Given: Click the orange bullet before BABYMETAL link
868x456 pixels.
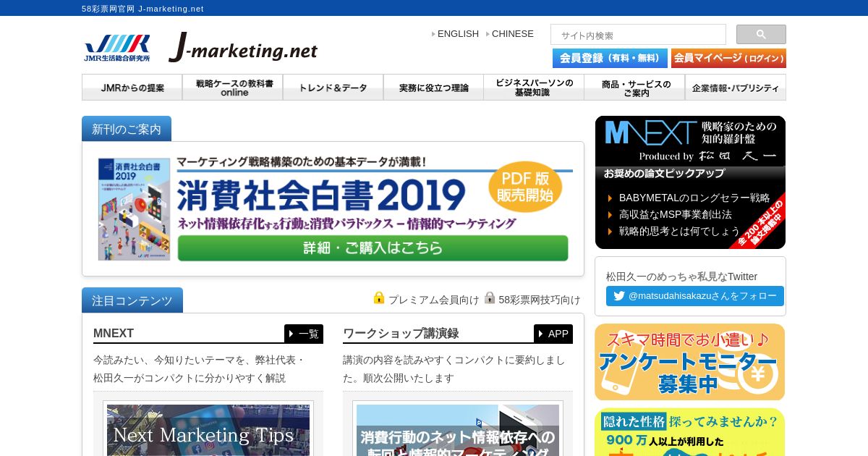Looking at the screenshot, I should pyautogui.click(x=610, y=198).
